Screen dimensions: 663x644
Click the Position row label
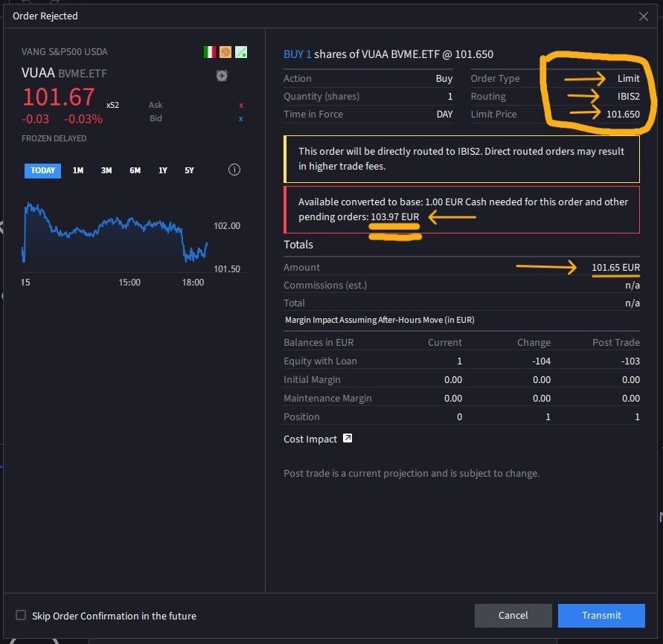coord(301,417)
